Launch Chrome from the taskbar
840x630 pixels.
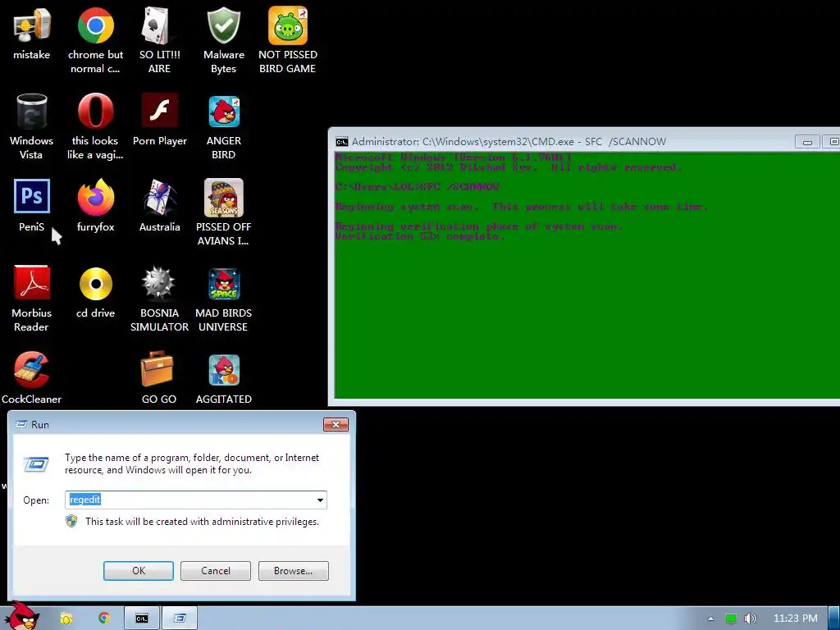click(104, 619)
